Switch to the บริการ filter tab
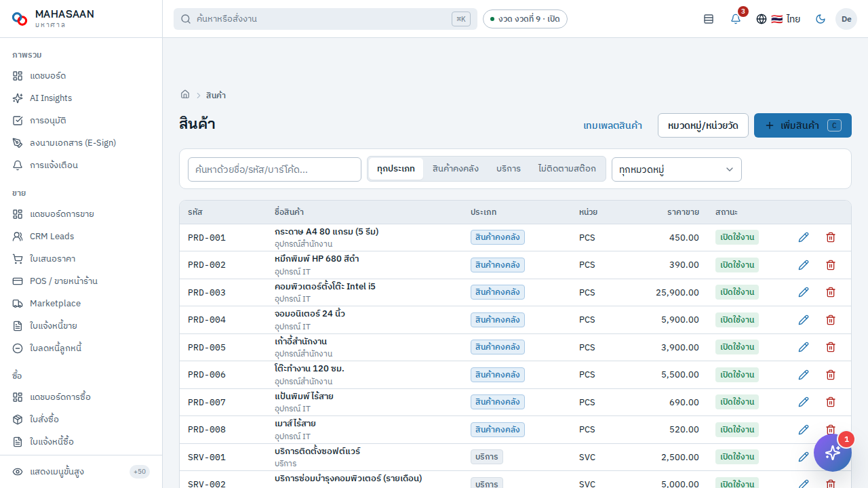The width and height of the screenshot is (868, 488). point(509,169)
